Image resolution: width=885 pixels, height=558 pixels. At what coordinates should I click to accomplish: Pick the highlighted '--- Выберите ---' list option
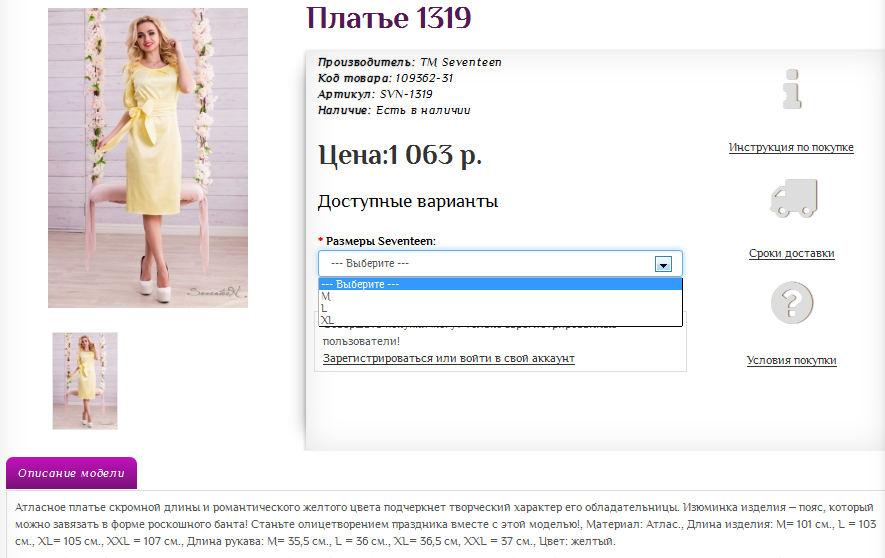click(x=366, y=284)
